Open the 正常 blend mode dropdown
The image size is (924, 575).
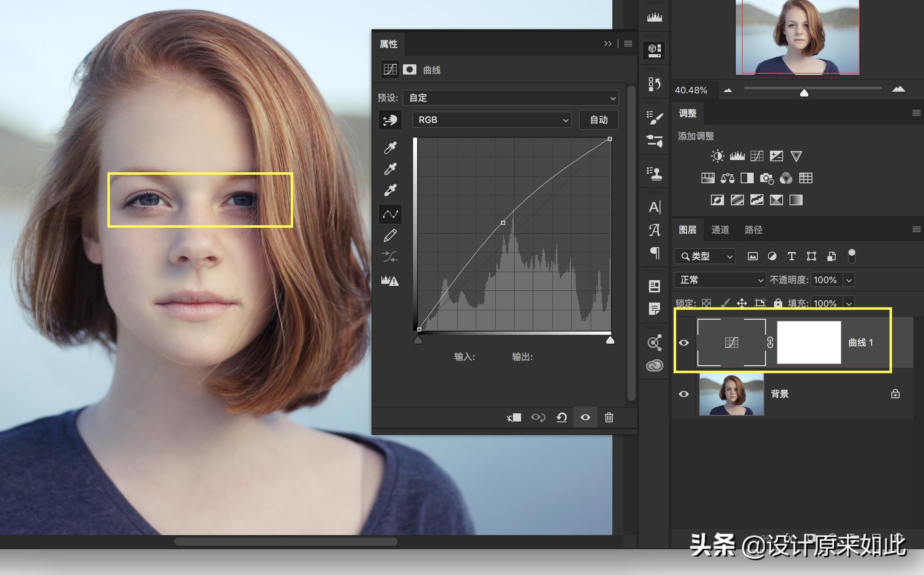[x=720, y=280]
